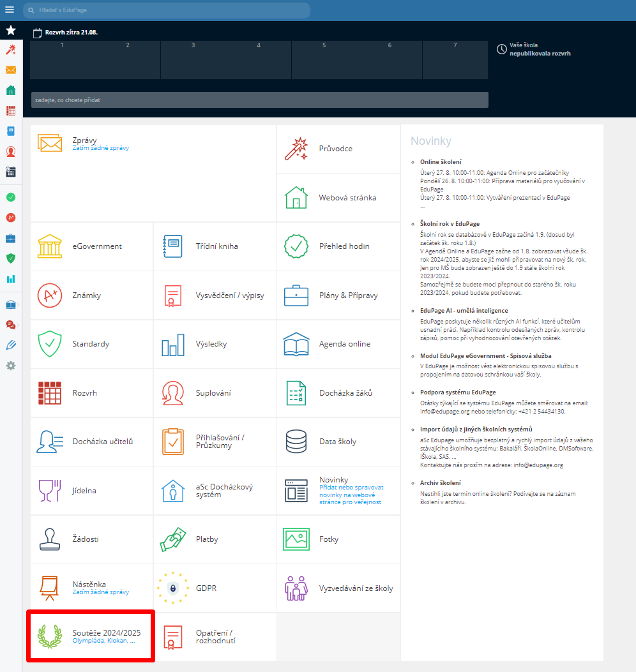Open the Online školení news item
Screen dimensions: 636x672
click(x=441, y=162)
